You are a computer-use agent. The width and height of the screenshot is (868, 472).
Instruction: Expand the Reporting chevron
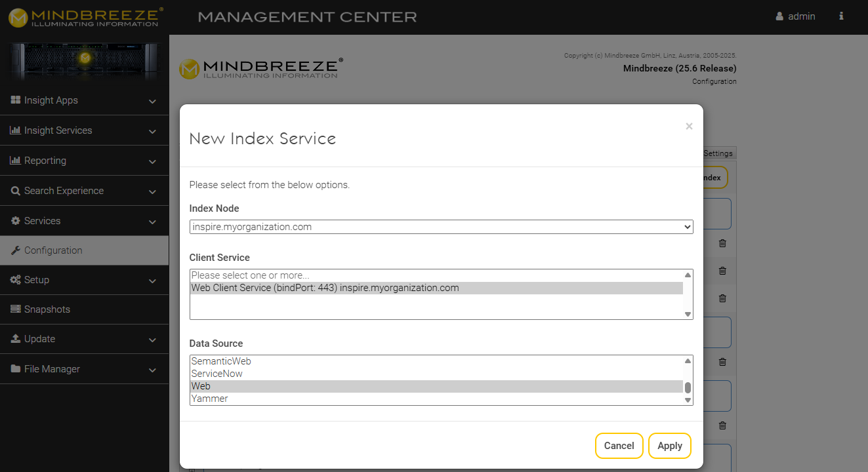[152, 161]
